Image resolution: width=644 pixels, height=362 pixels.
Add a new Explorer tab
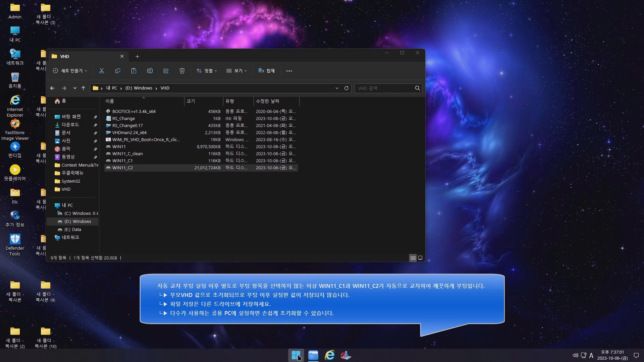coord(137,56)
